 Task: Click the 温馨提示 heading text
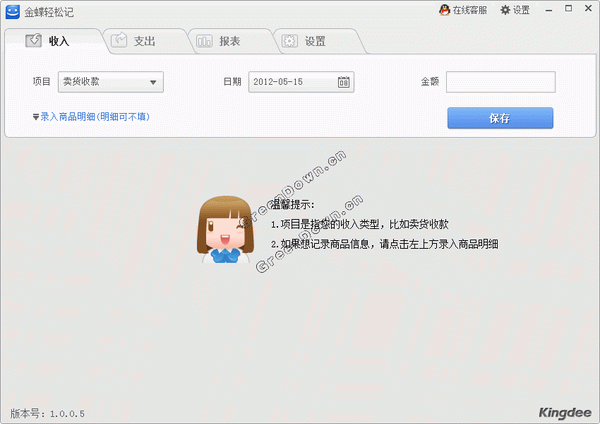pyautogui.click(x=293, y=204)
